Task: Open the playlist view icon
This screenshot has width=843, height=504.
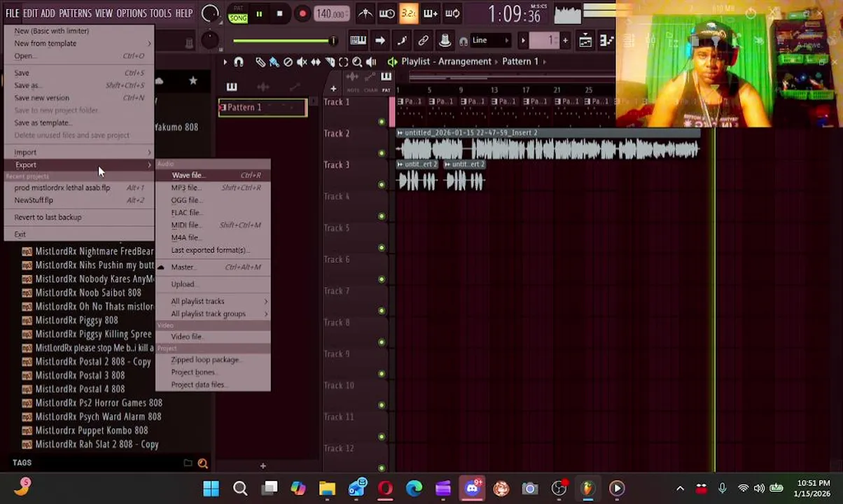Action: pos(585,40)
